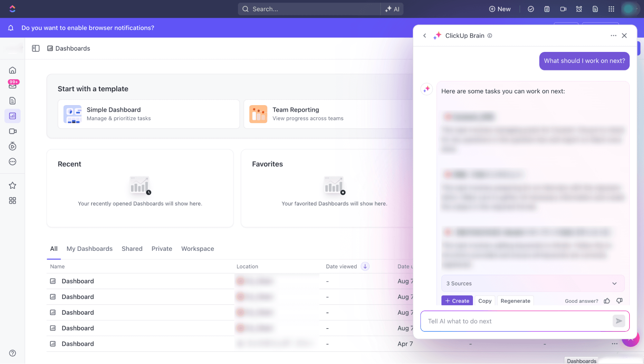The width and height of the screenshot is (644, 364).
Task: Click the notification bell in the purple banner
Action: click(11, 28)
